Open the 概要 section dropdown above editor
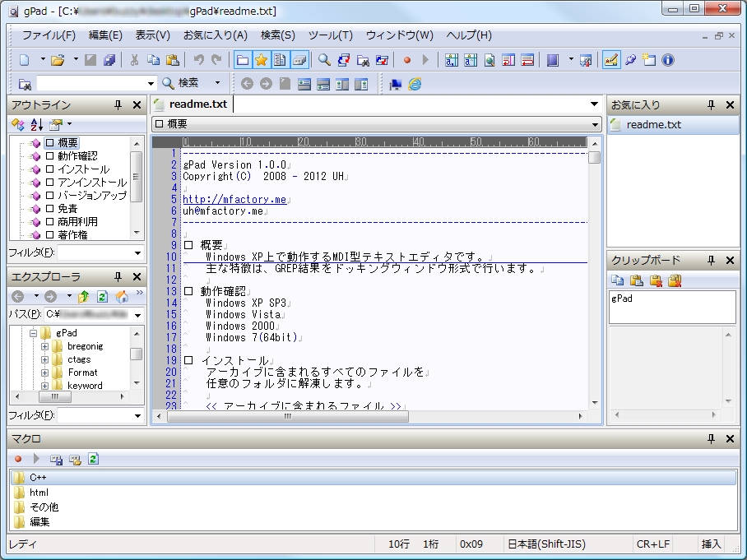 pyautogui.click(x=595, y=124)
